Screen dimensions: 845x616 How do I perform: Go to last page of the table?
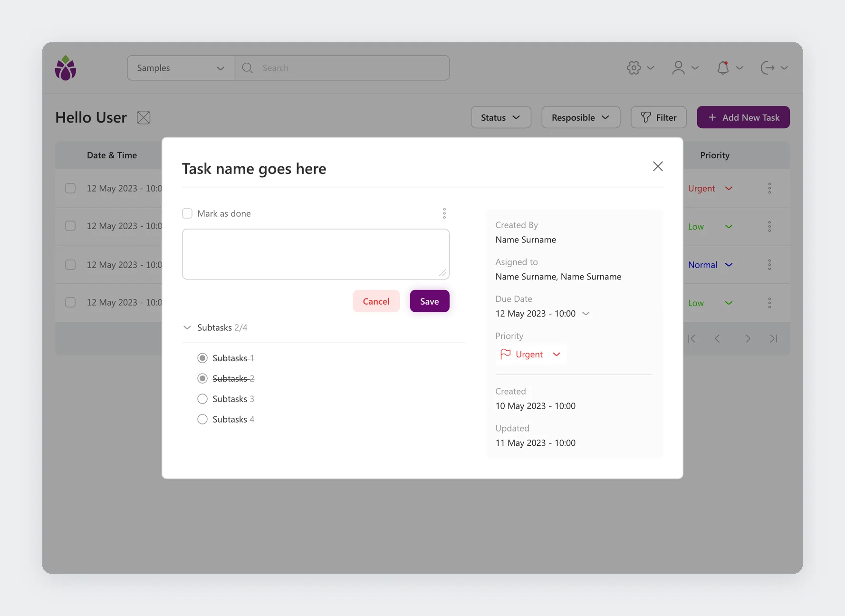point(774,338)
